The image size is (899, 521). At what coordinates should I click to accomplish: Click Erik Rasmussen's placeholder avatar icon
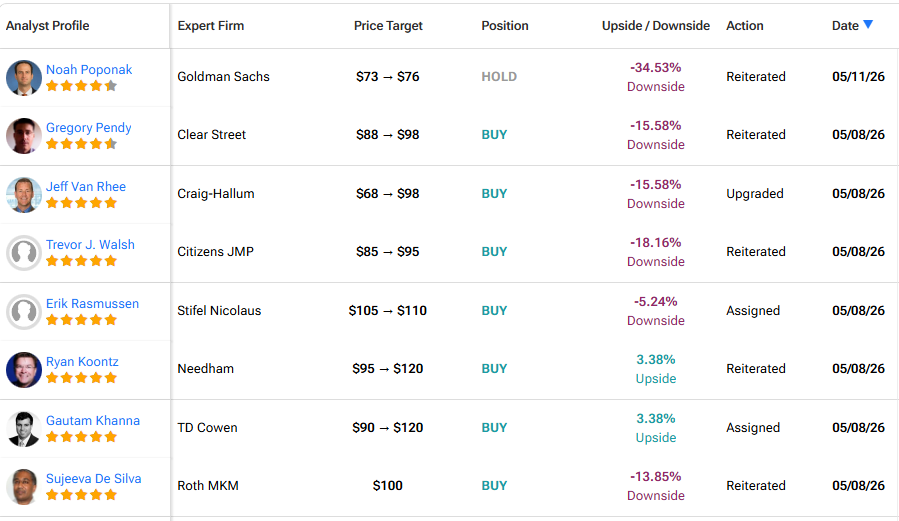click(24, 312)
